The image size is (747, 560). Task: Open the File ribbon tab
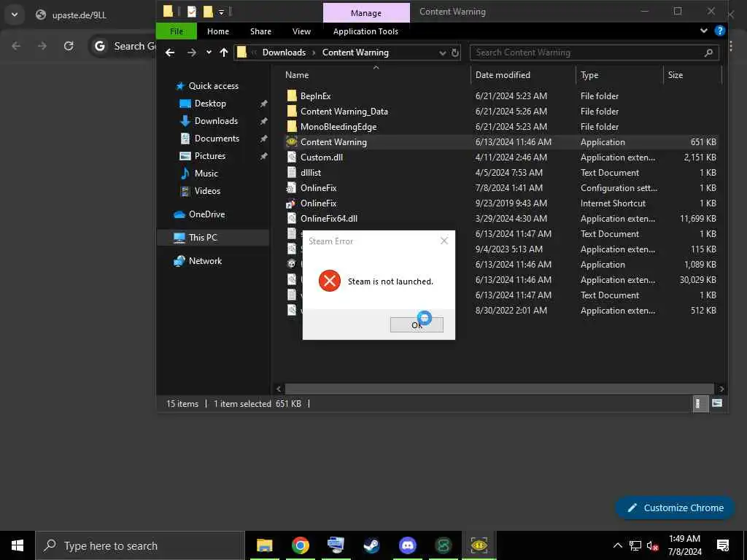[177, 31]
